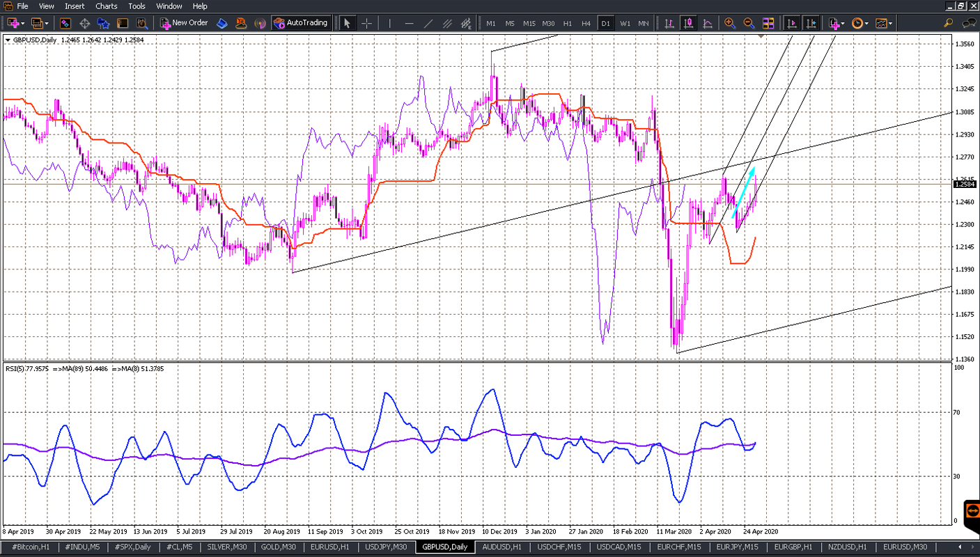The height and width of the screenshot is (557, 980).
Task: Open the search magnifier icon
Action: point(949,23)
